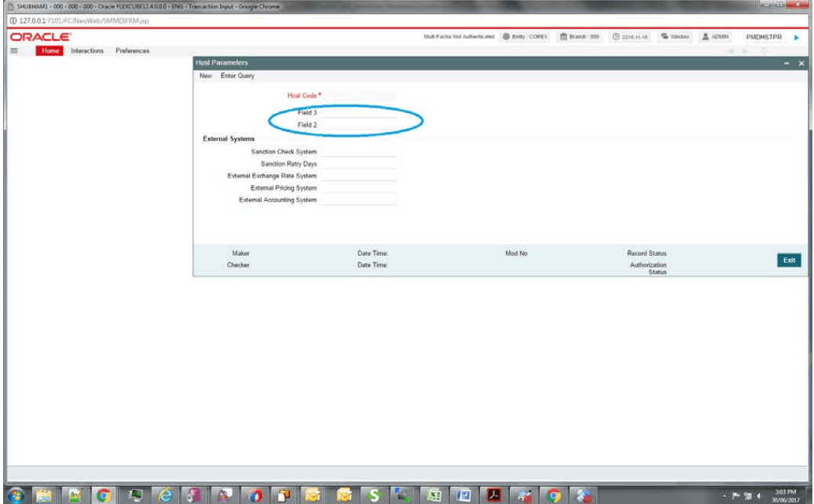Screen dimensions: 814x504
Task: Click the Checker label in footer
Action: 238,265
